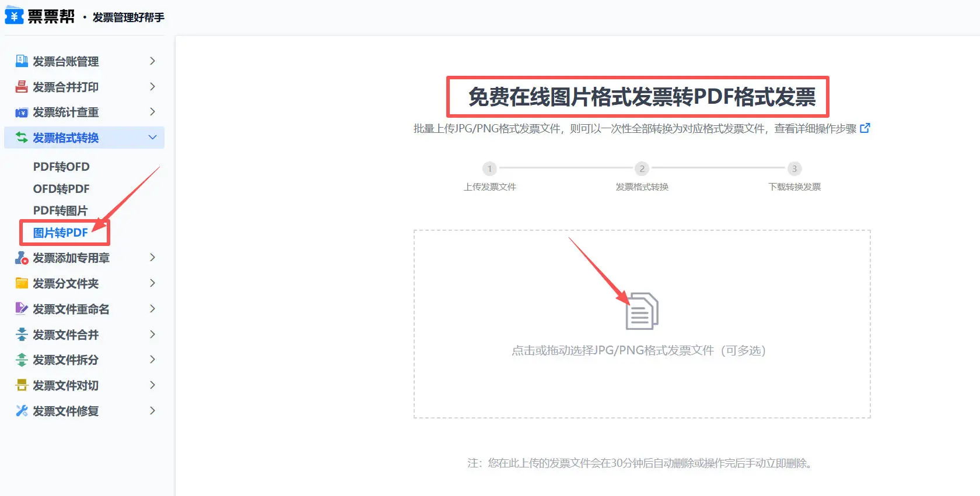
Task: Click the 发票文件修复 wrench icon
Action: coord(22,411)
